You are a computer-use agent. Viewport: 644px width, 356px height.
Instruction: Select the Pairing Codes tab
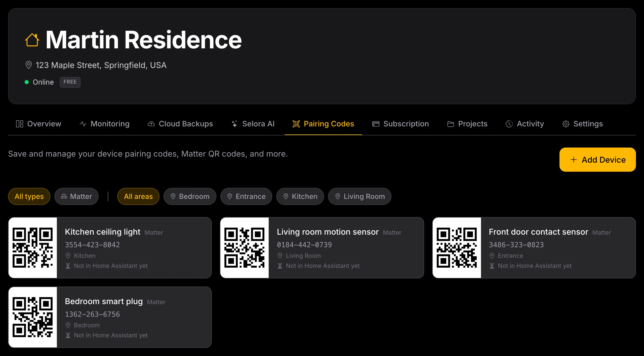click(x=323, y=124)
